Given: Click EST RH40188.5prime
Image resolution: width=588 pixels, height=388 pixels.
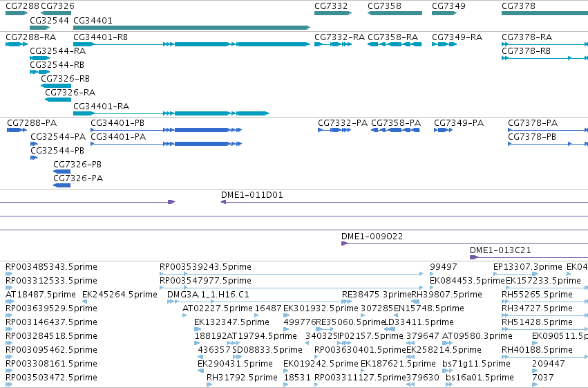Looking at the screenshot, I should pyautogui.click(x=537, y=350).
